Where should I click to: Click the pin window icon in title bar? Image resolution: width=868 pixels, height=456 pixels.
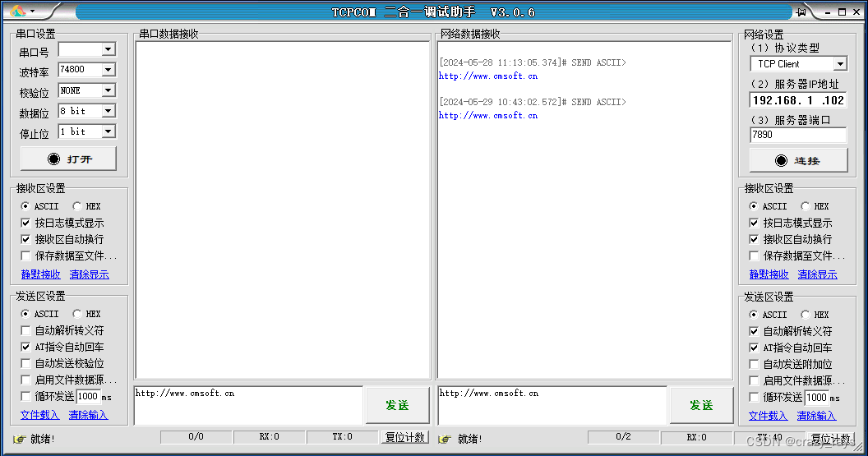801,12
